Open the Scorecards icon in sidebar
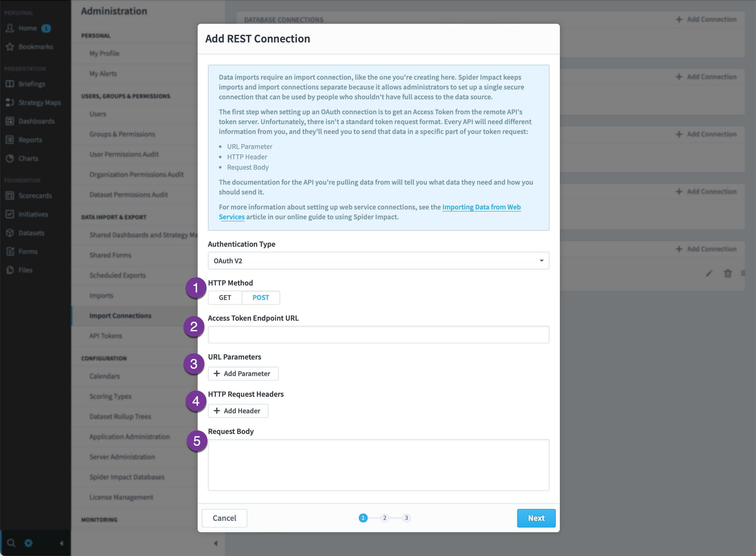Screen dimensions: 756x556 [10, 196]
